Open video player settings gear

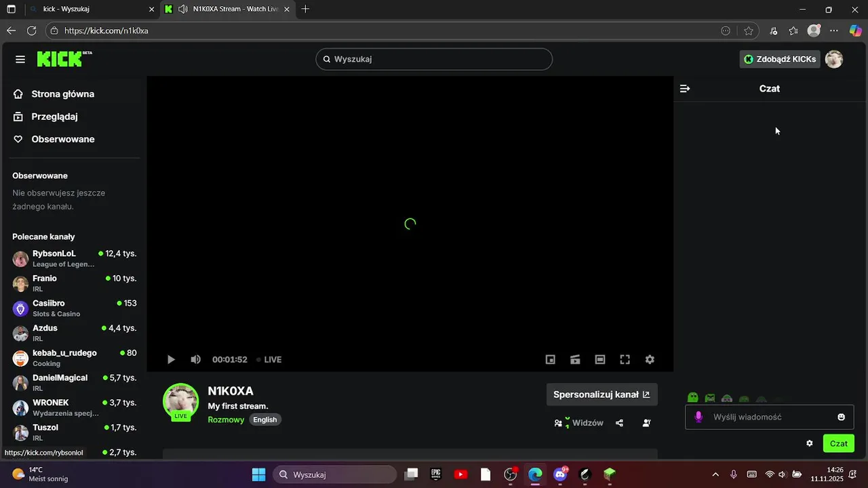(650, 359)
